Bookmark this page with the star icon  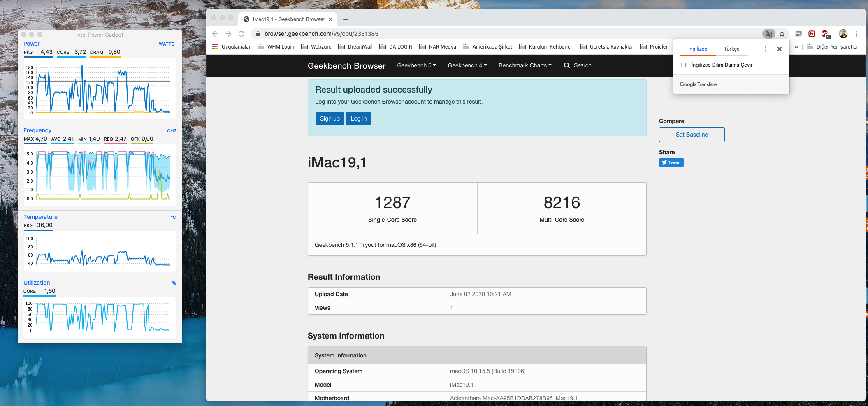click(x=782, y=34)
